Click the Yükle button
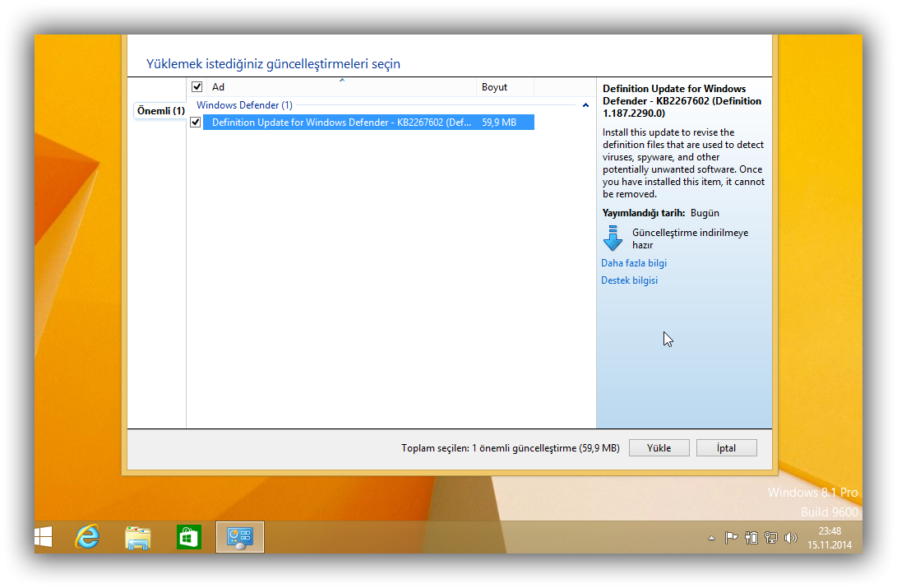897x588 pixels. (659, 448)
